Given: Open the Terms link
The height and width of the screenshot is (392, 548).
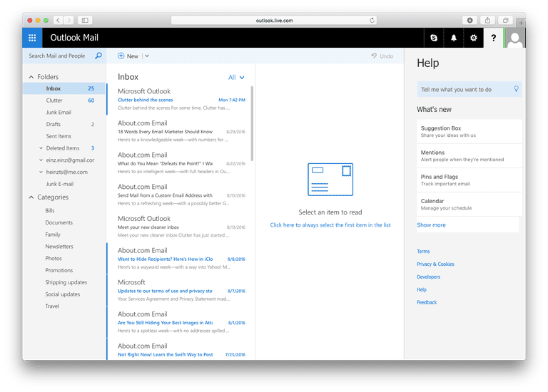Looking at the screenshot, I should [x=423, y=252].
